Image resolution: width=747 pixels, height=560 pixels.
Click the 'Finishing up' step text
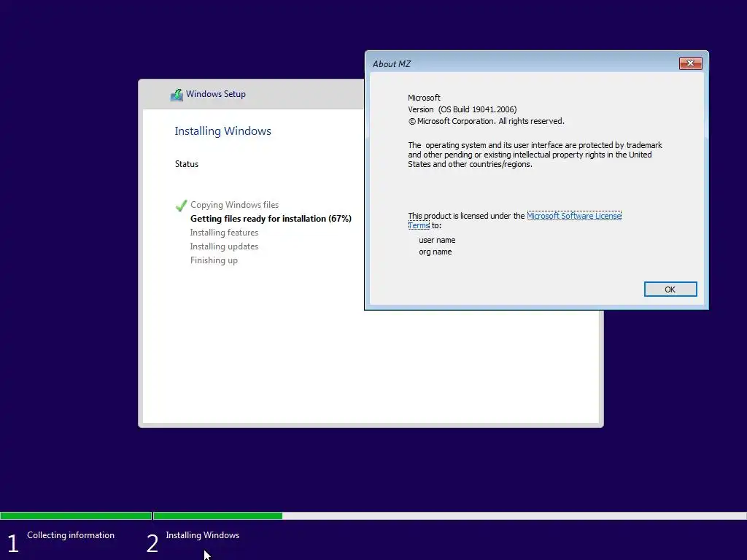click(214, 260)
